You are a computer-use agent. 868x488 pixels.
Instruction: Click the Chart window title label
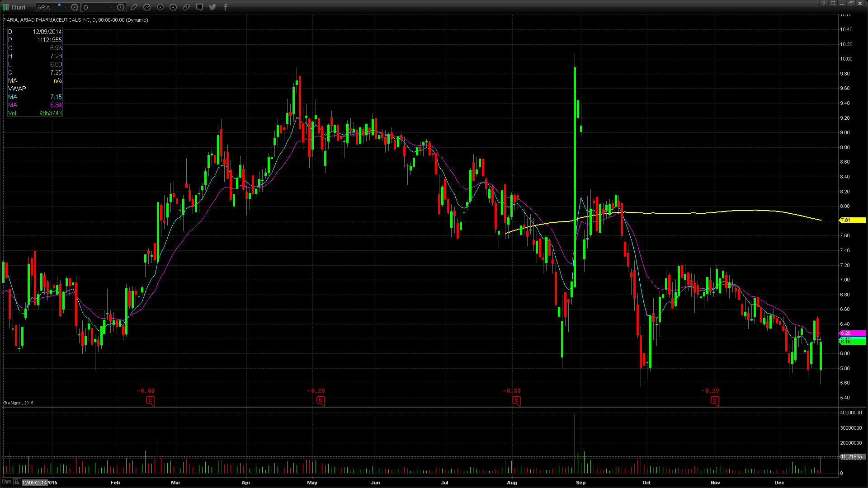tap(19, 7)
